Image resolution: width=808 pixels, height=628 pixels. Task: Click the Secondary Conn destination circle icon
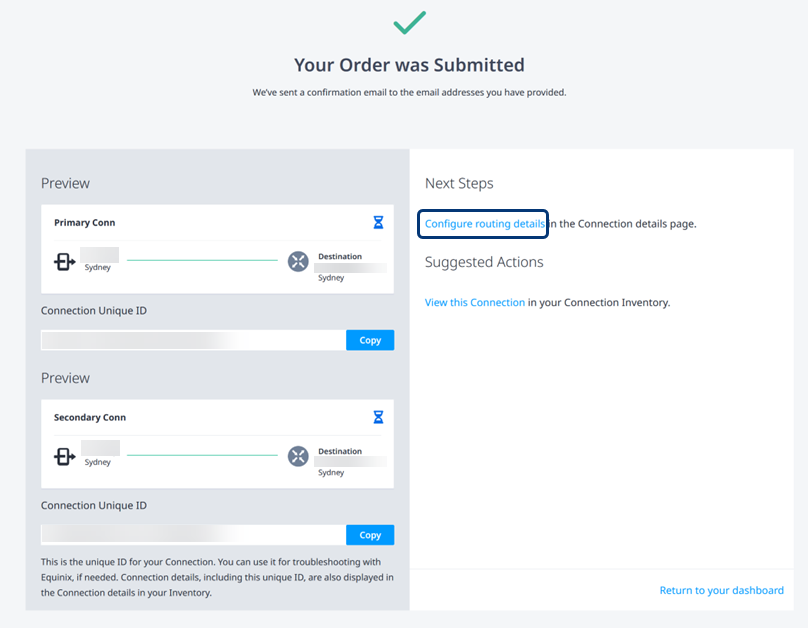298,456
